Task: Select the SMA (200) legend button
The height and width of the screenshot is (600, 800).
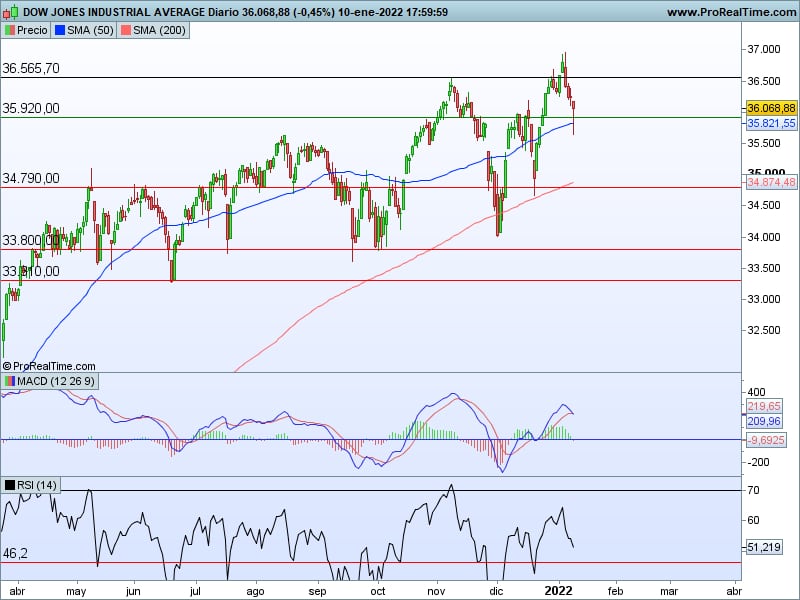Action: pos(153,30)
